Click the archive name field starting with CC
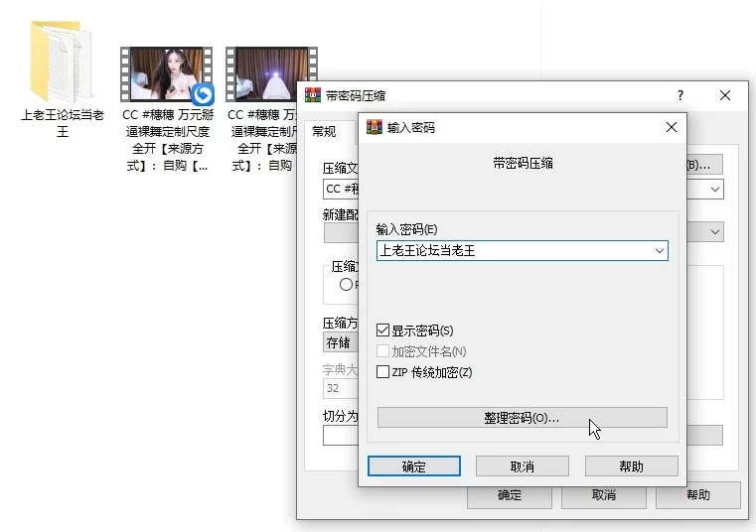The image size is (756, 532). (341, 190)
